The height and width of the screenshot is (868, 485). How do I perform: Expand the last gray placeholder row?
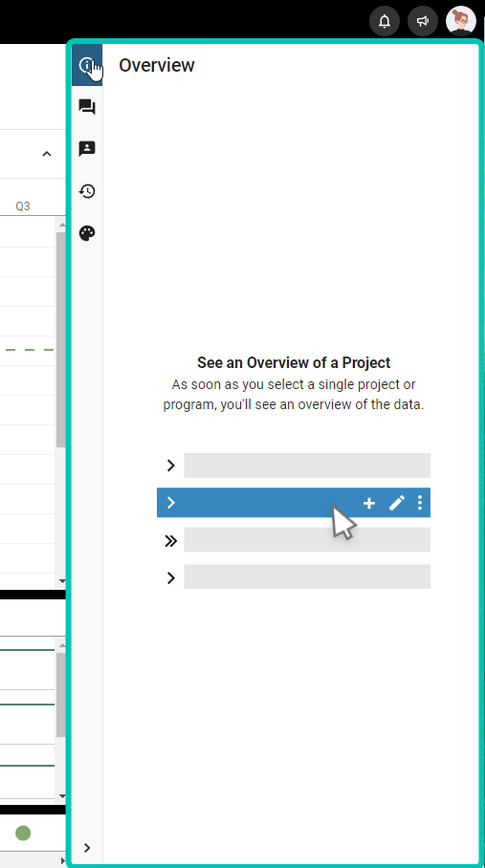point(171,578)
